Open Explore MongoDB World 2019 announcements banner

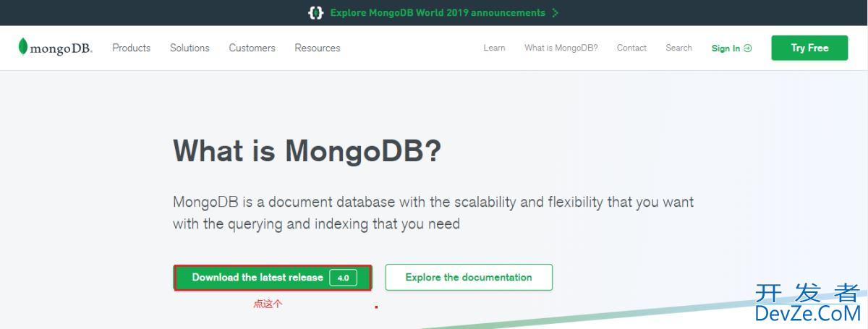[438, 13]
